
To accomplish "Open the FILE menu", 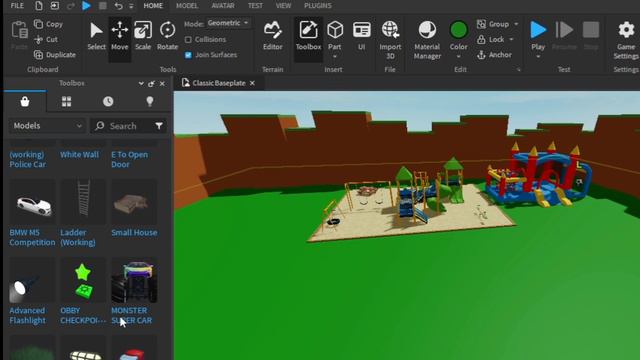I will [x=17, y=6].
